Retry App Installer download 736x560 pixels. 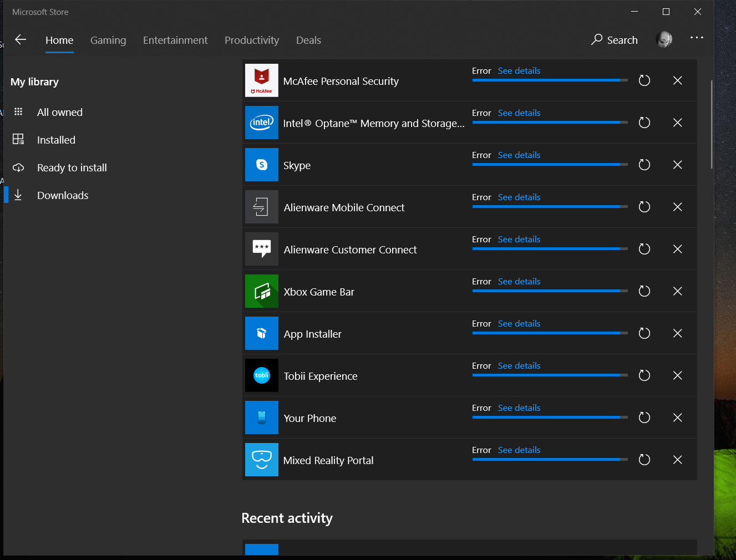644,333
